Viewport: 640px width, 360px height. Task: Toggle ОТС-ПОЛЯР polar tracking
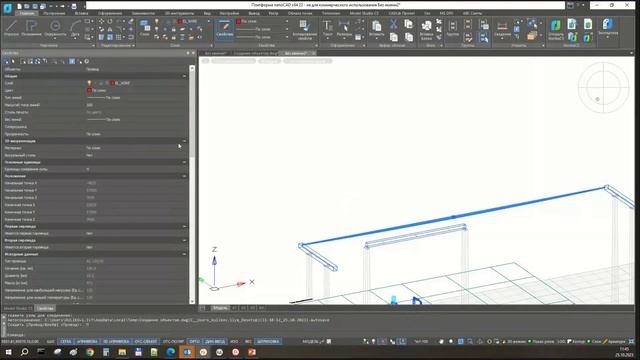tap(173, 341)
